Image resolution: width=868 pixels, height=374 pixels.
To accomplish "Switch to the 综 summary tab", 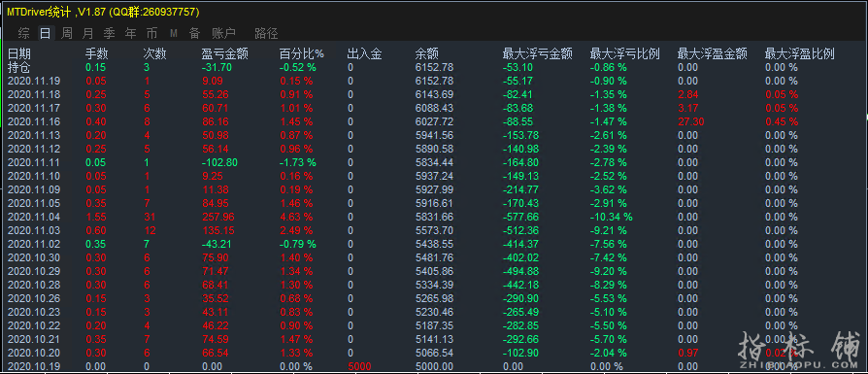I will pos(24,33).
